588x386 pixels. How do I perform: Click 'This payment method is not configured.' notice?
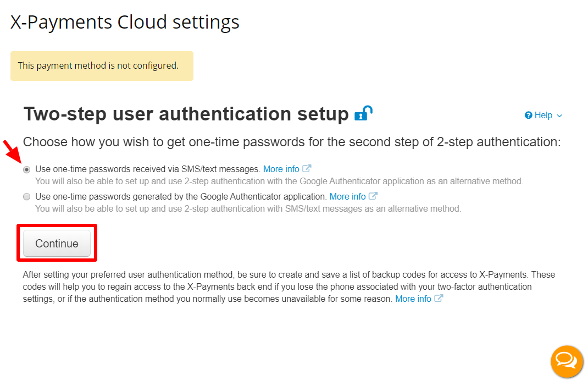tap(102, 66)
